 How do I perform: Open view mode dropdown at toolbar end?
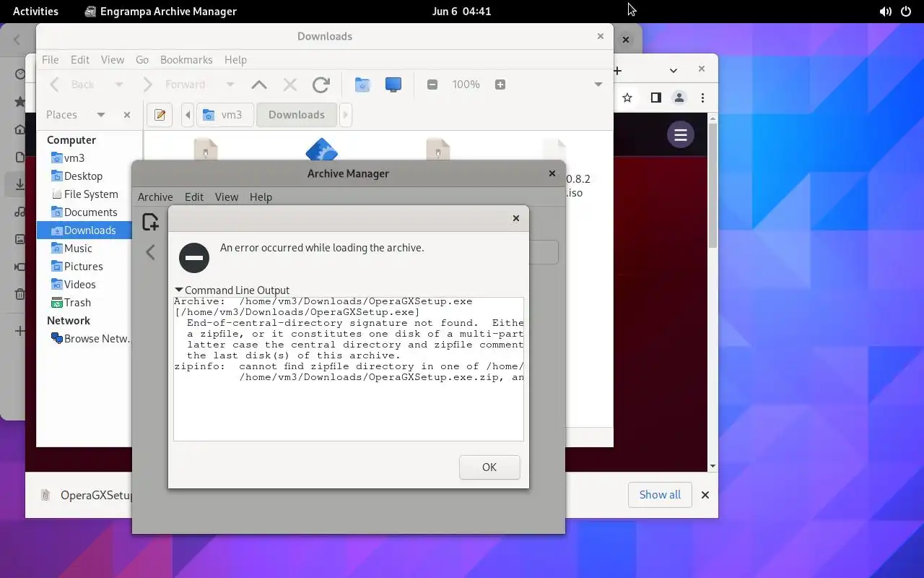(x=598, y=85)
